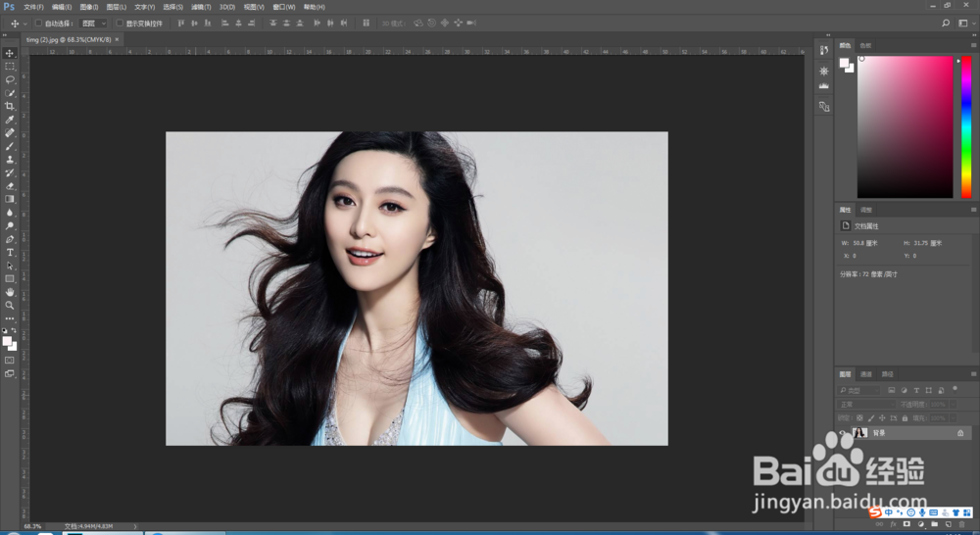Select the Rectangular Marquee tool
Screen dimensions: 980x535
point(10,67)
